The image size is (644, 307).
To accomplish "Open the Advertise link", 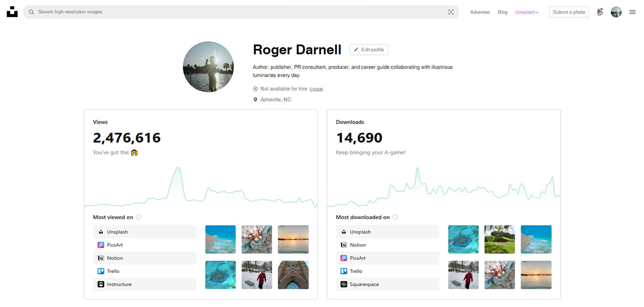I will tap(479, 12).
